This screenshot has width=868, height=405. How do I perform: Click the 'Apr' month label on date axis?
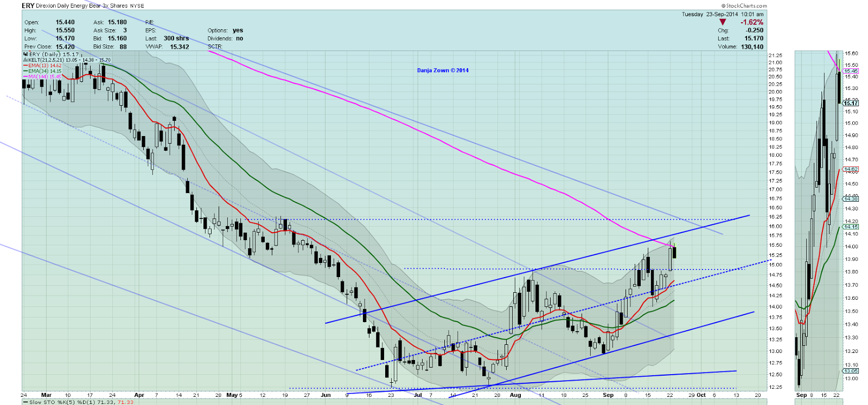tap(139, 395)
